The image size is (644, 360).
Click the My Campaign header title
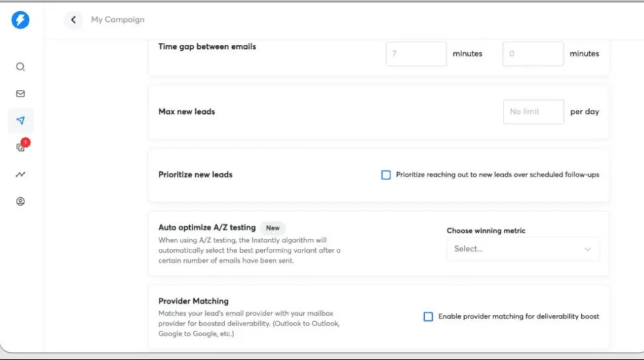click(117, 20)
